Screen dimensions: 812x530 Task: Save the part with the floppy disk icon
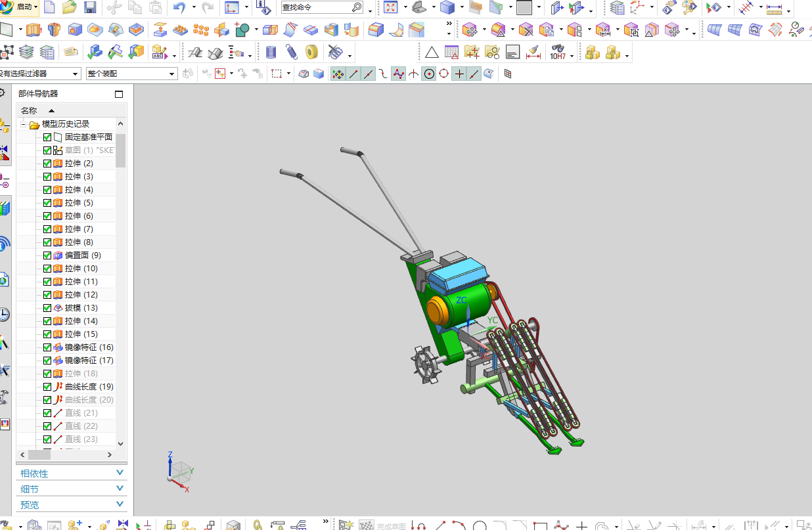coord(90,8)
